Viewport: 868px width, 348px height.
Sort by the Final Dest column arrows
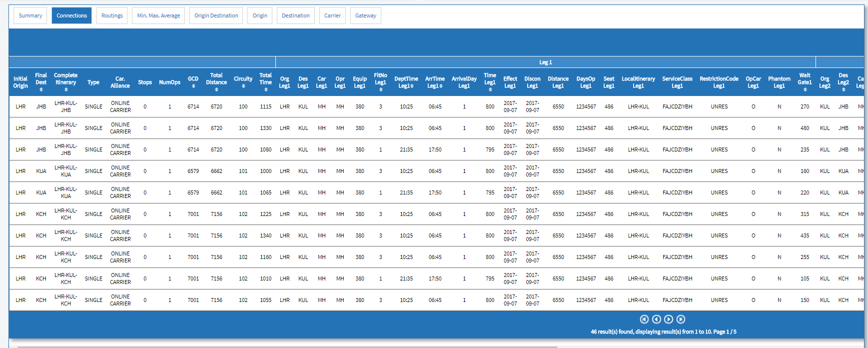(41, 89)
